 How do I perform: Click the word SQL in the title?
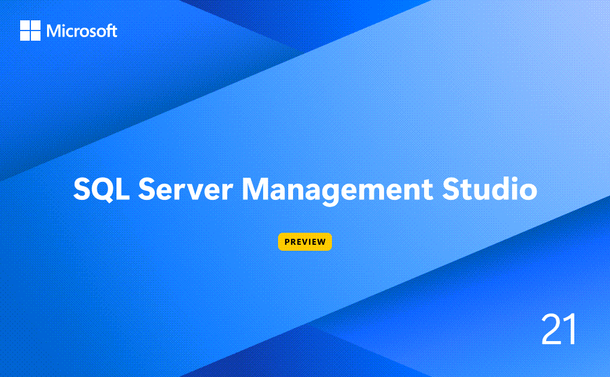102,189
